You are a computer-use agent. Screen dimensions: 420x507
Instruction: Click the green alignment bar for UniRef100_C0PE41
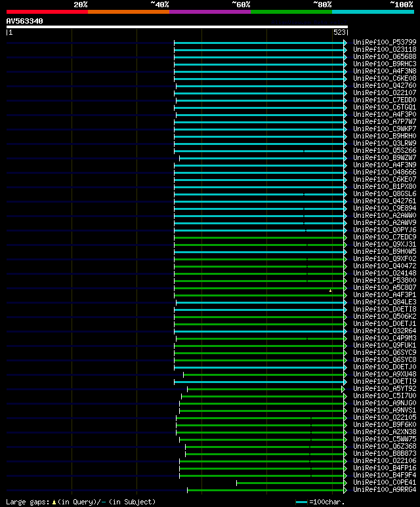(x=290, y=483)
